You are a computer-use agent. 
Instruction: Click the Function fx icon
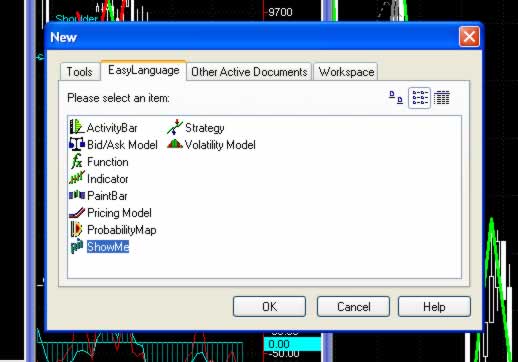click(x=77, y=161)
